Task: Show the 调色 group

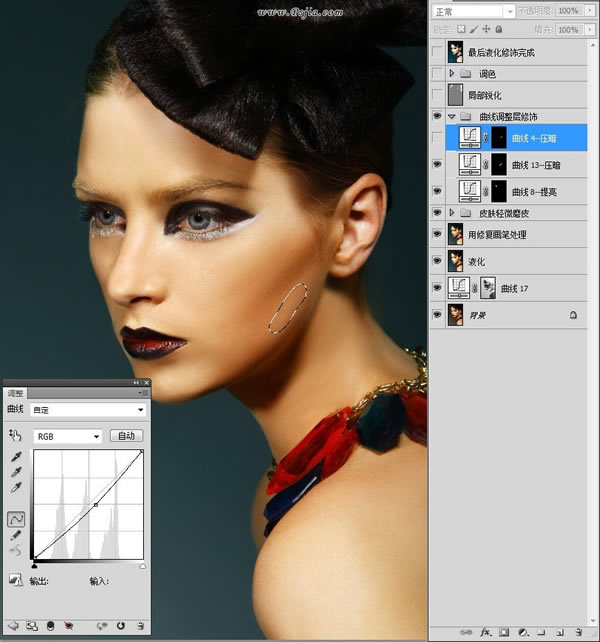Action: click(x=437, y=73)
